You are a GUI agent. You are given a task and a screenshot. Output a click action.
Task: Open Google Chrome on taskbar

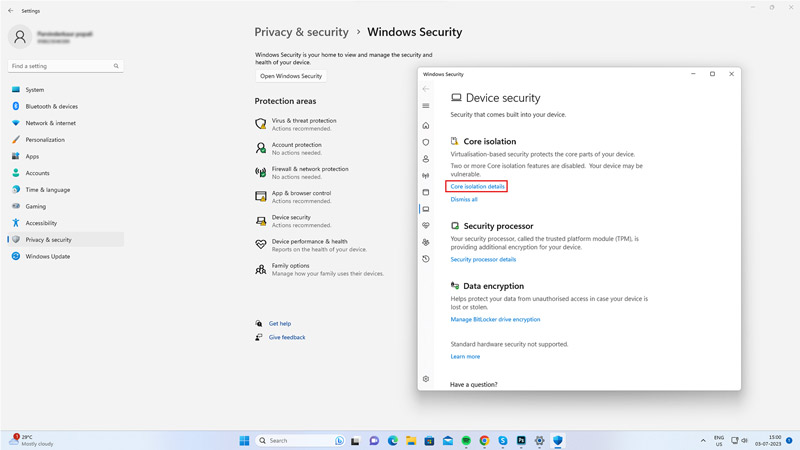(x=484, y=440)
